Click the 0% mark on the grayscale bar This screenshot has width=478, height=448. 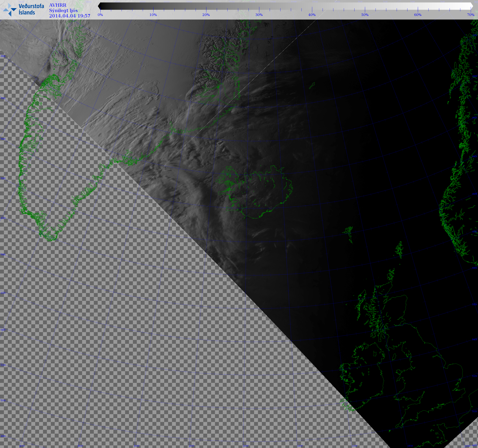(100, 15)
